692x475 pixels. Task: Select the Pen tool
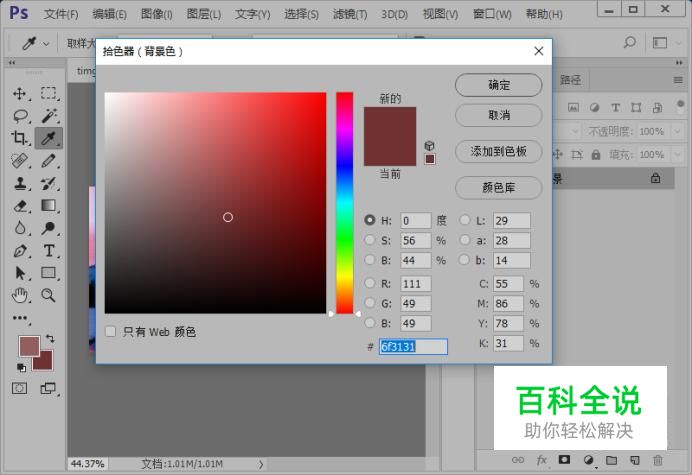pyautogui.click(x=19, y=251)
